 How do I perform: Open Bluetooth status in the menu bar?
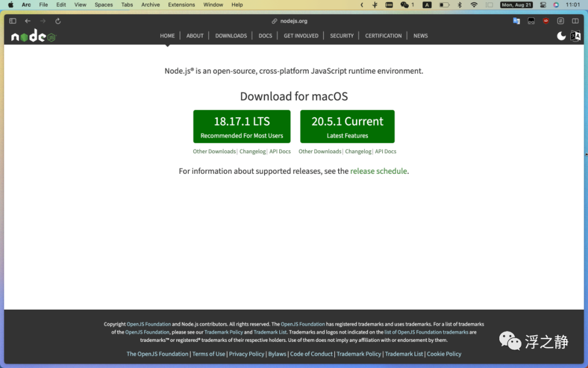pyautogui.click(x=460, y=5)
